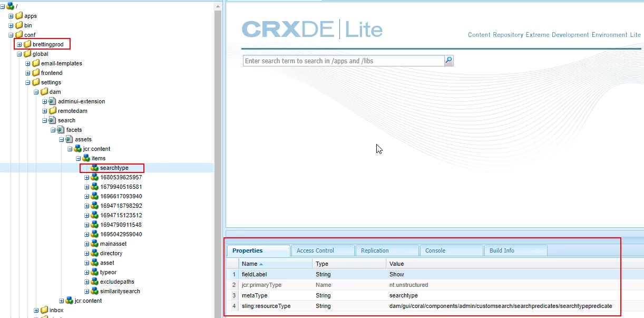Select tree node 1695042959040
644x318 pixels.
(x=121, y=234)
